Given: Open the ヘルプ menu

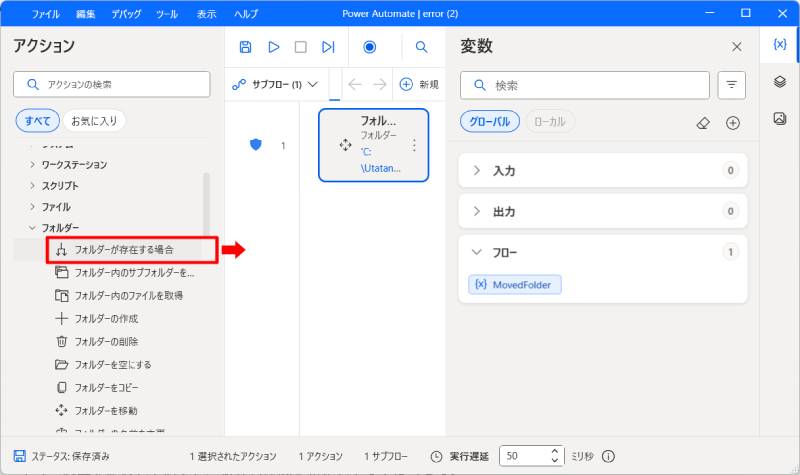Looking at the screenshot, I should 246,14.
